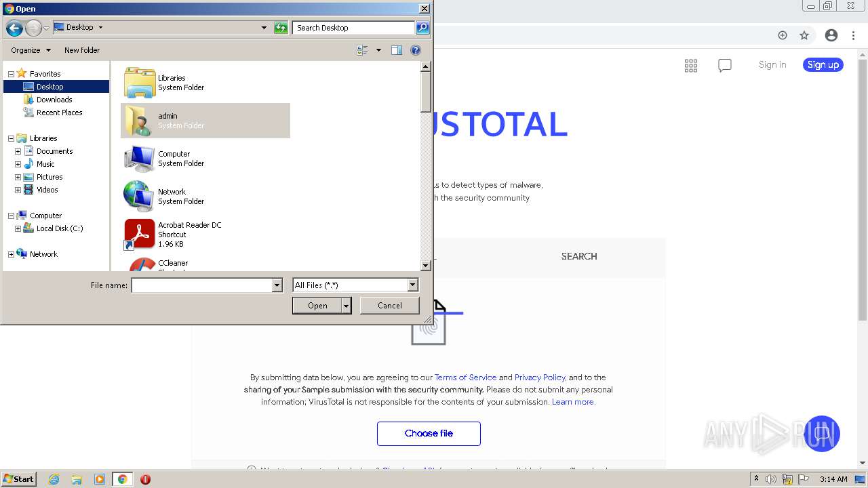Click the Chrome taskbar icon

(122, 479)
